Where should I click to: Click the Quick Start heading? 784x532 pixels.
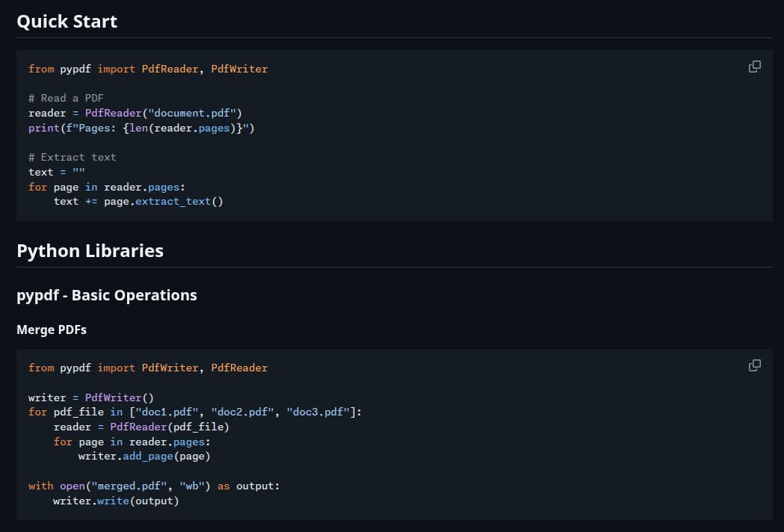(67, 22)
